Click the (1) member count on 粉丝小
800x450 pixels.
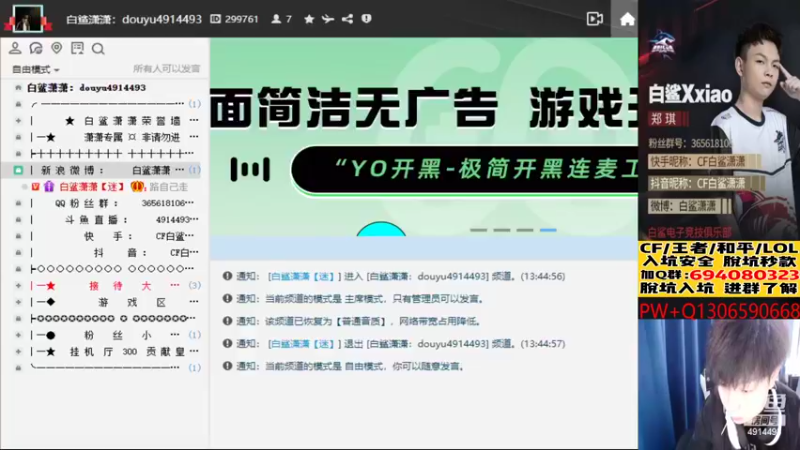[194, 335]
